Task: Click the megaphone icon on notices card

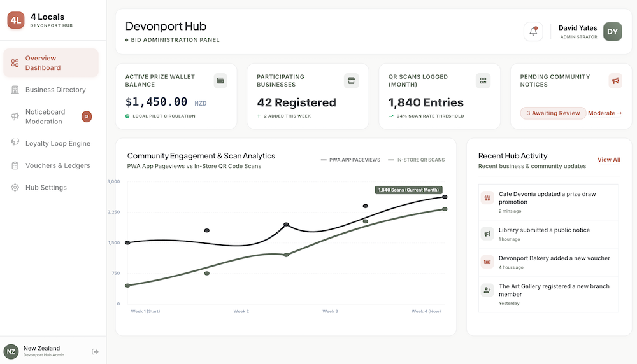Action: click(615, 81)
